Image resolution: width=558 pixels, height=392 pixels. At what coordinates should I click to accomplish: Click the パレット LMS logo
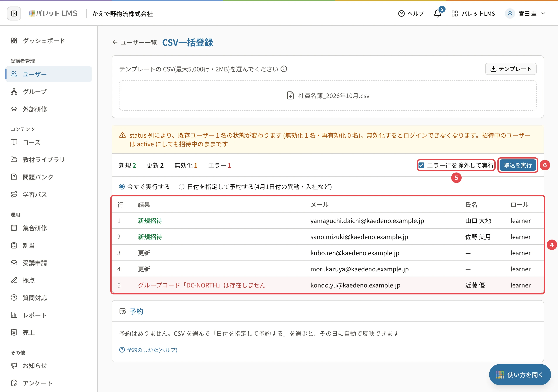(x=53, y=14)
